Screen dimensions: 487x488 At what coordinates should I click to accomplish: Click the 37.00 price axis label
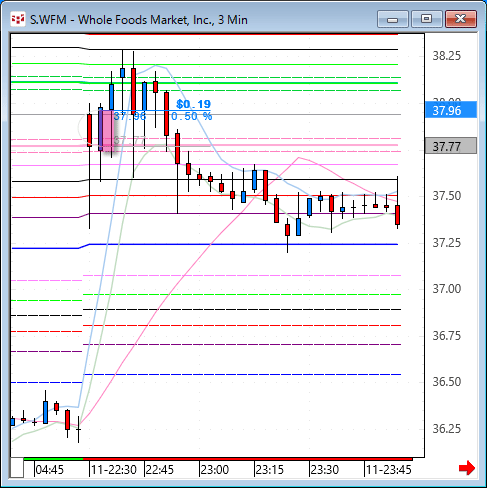[x=447, y=288]
